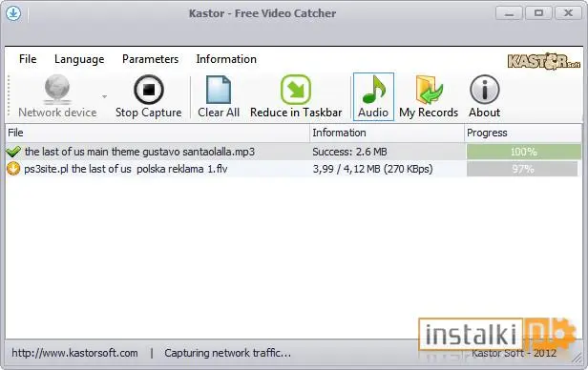This screenshot has height=370, width=588.
Task: Click the green checkmark icon on mp3 row
Action: pos(13,152)
